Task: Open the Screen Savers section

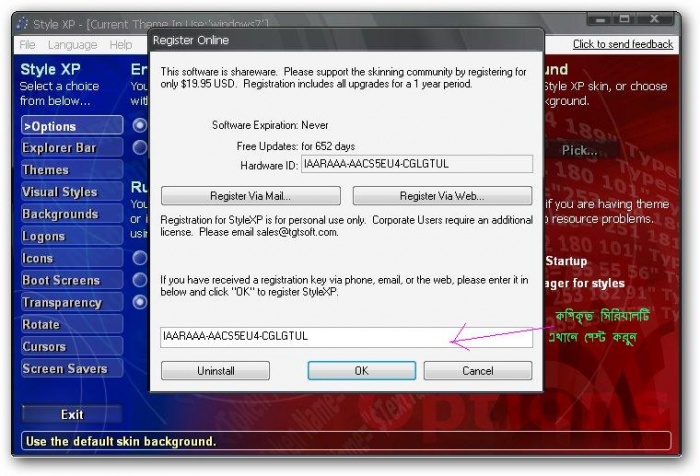Action: click(71, 368)
